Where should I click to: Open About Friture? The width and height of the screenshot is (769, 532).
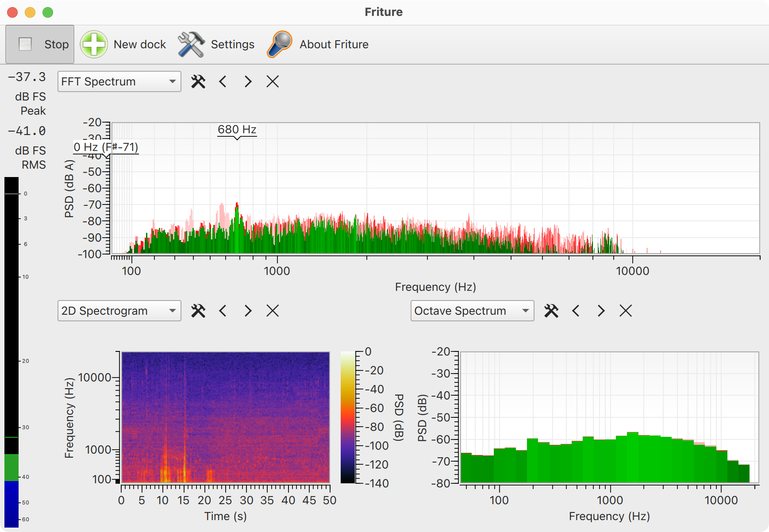318,44
